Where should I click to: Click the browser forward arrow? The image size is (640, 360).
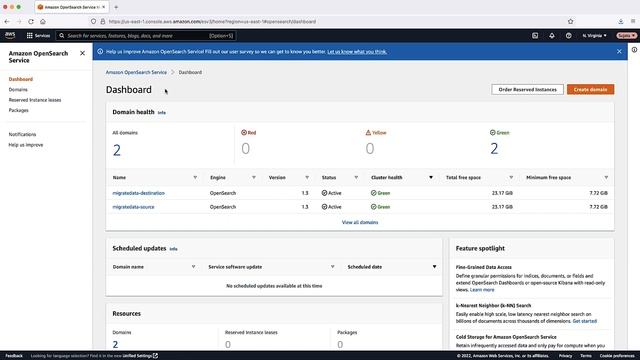tap(19, 21)
